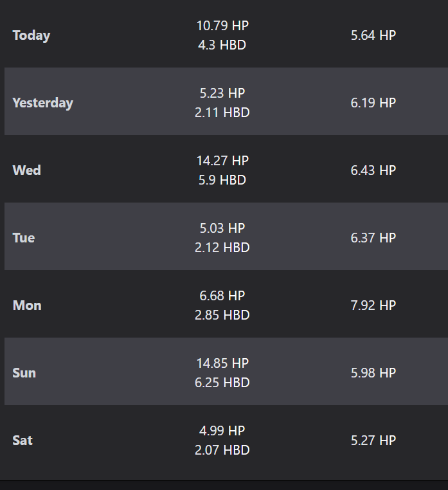Select the 5.27 HP value
The width and height of the screenshot is (448, 490).
[x=373, y=440]
